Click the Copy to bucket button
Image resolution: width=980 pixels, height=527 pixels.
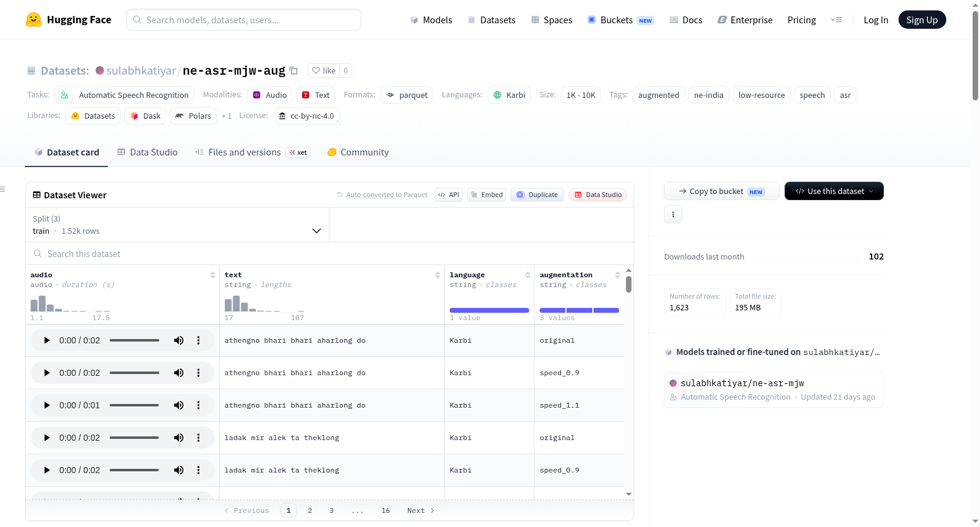pyautogui.click(x=722, y=191)
